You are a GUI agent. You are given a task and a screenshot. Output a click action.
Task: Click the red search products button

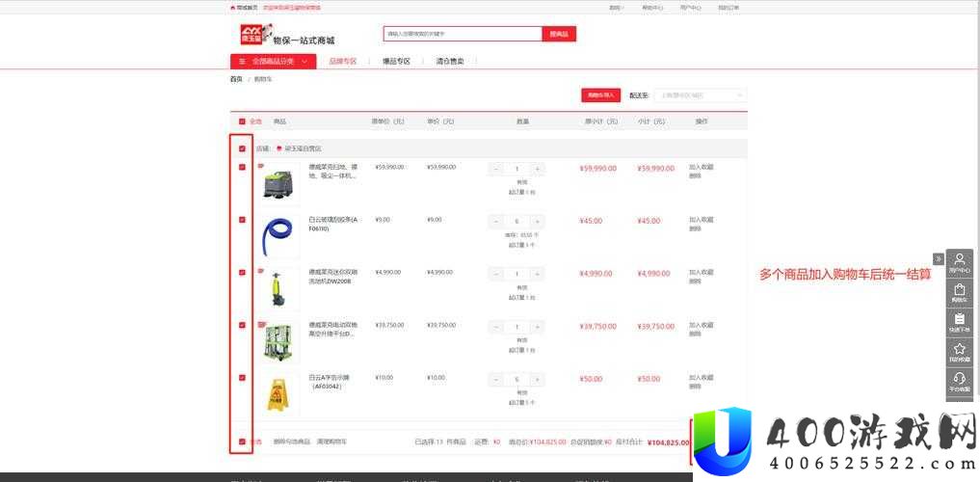[559, 34]
